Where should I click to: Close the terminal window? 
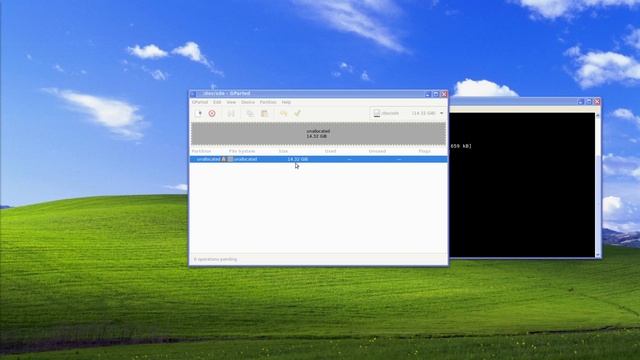click(x=597, y=101)
